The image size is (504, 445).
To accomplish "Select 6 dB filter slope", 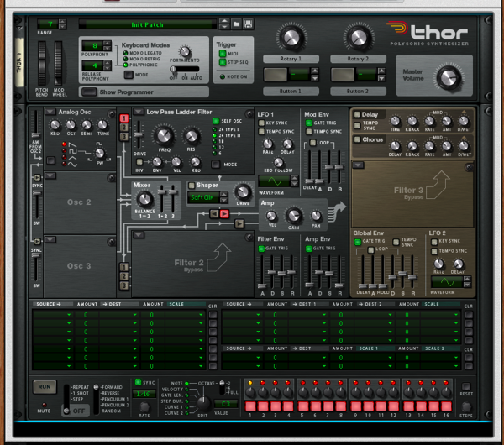I will coord(214,154).
